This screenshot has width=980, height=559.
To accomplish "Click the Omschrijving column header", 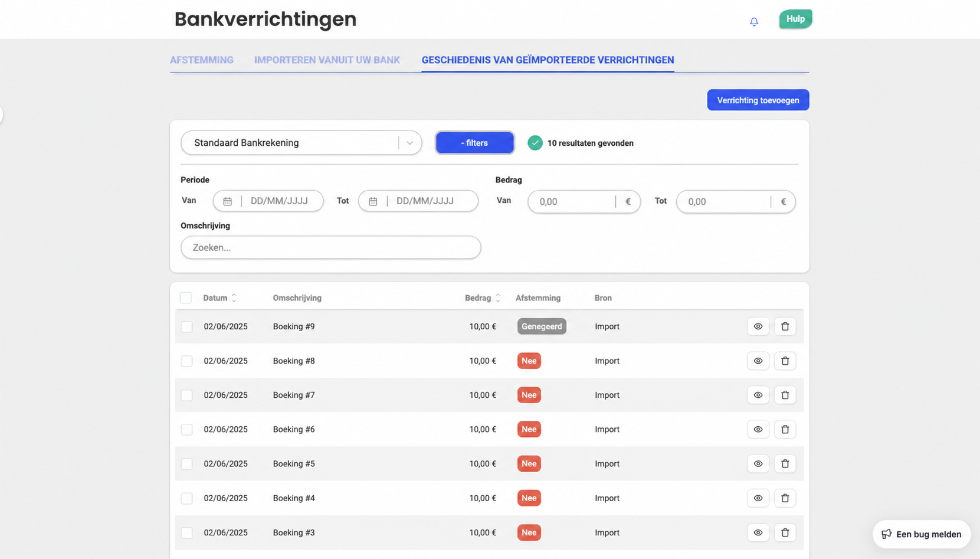I will click(x=297, y=298).
